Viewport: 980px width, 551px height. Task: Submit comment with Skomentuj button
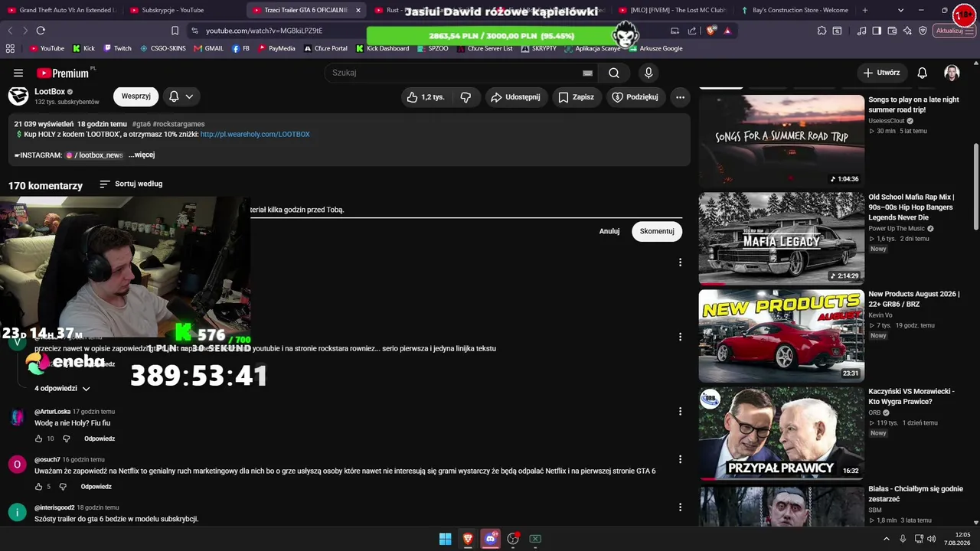pyautogui.click(x=657, y=231)
